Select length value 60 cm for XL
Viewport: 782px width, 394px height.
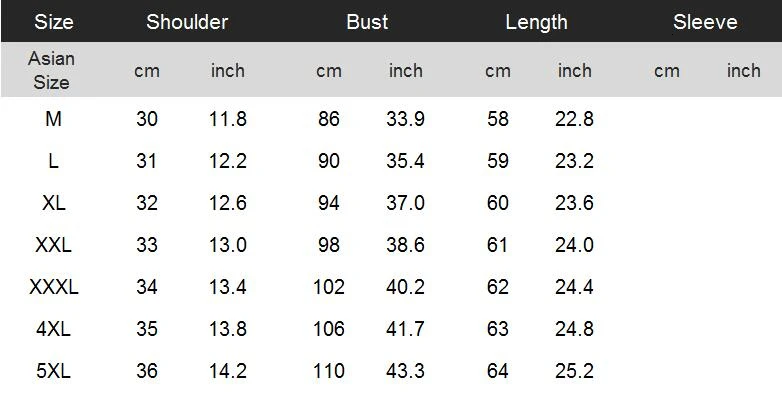click(498, 203)
